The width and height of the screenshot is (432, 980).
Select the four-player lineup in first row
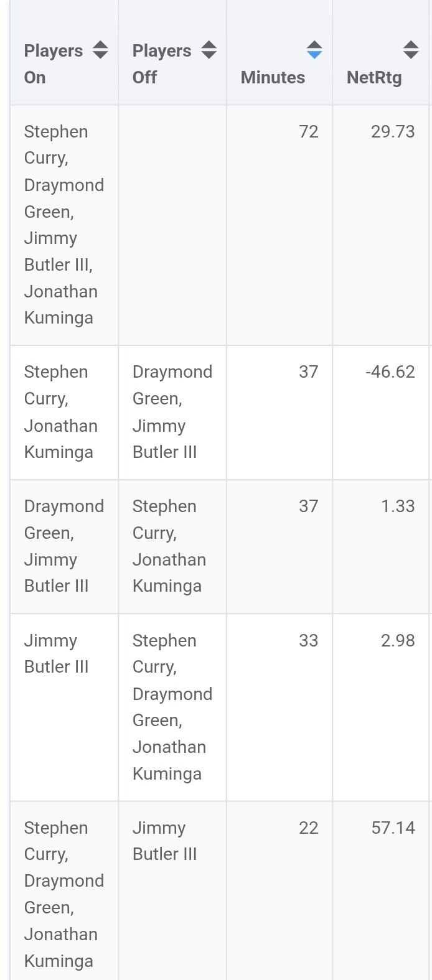click(x=63, y=225)
